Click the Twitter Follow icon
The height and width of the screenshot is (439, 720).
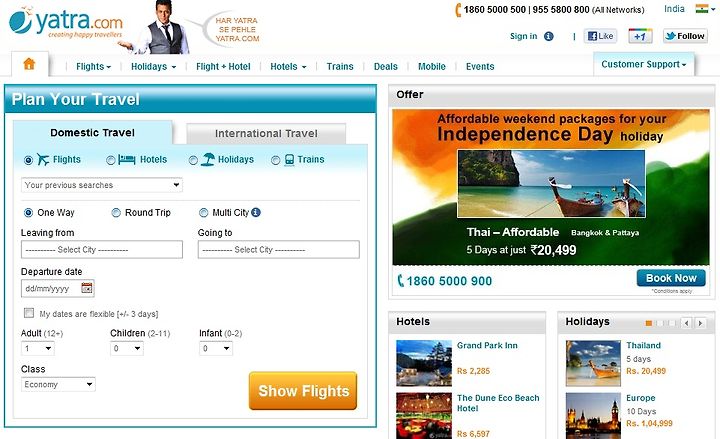685,36
